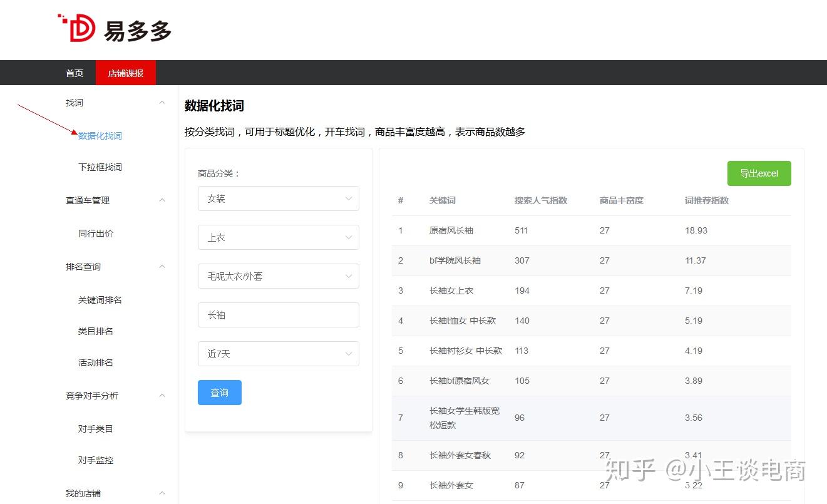Open the 毛呢大衣/外套 dropdown
The width and height of the screenshot is (827, 504).
tap(279, 276)
